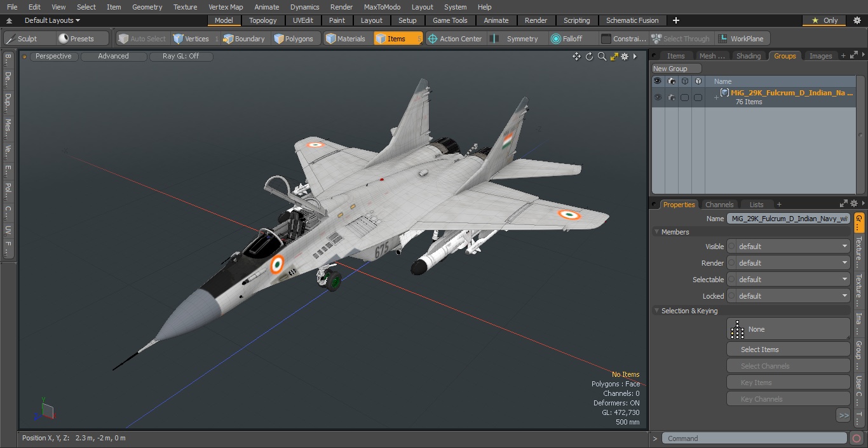The width and height of the screenshot is (868, 448).
Task: Click the Command input field
Action: click(x=754, y=438)
